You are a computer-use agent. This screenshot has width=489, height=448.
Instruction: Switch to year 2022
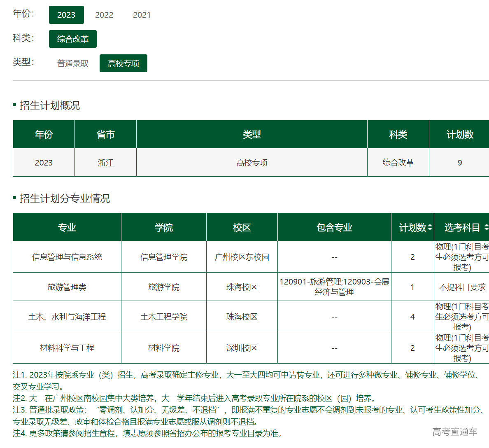[x=104, y=15]
